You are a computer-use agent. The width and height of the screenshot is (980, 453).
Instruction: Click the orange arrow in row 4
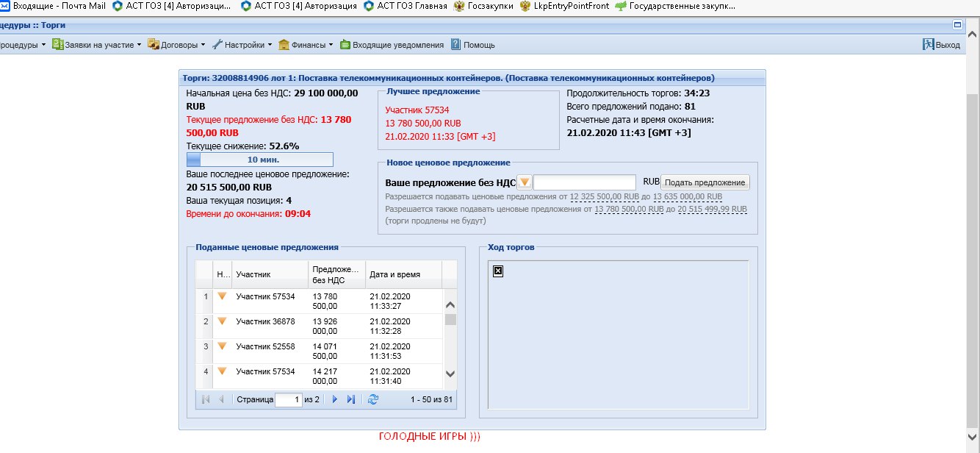[222, 371]
